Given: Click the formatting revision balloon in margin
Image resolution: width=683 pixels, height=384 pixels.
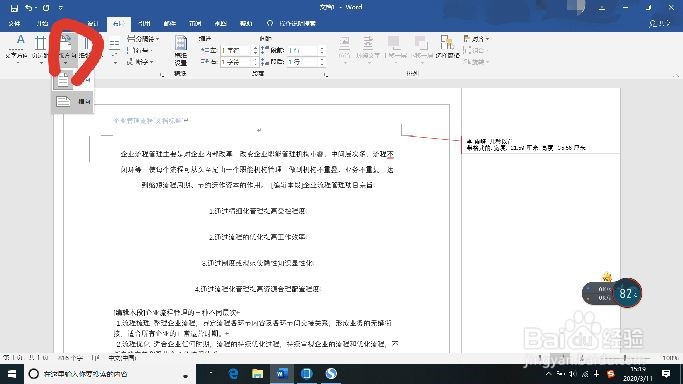Looking at the screenshot, I should [540, 145].
